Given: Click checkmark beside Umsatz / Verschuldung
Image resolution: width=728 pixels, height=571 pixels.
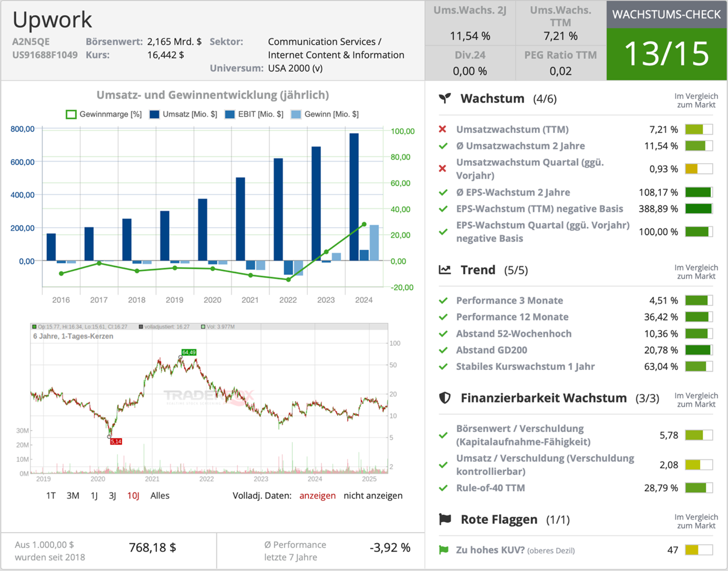Looking at the screenshot, I should (x=443, y=464).
